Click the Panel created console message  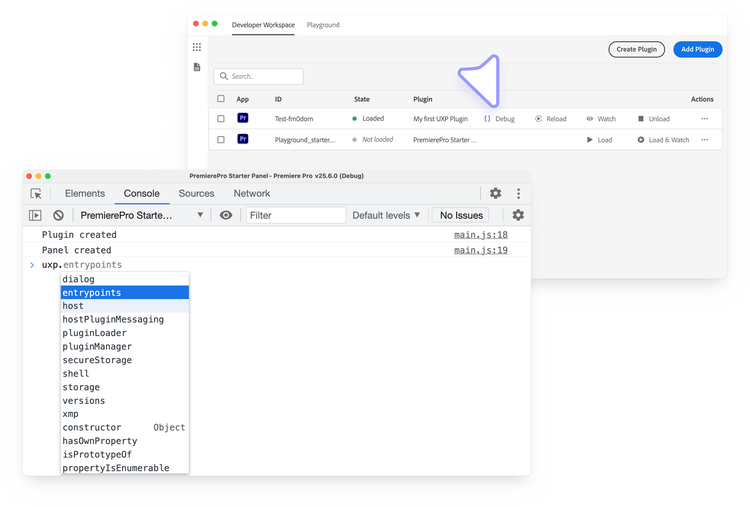pyautogui.click(x=77, y=250)
